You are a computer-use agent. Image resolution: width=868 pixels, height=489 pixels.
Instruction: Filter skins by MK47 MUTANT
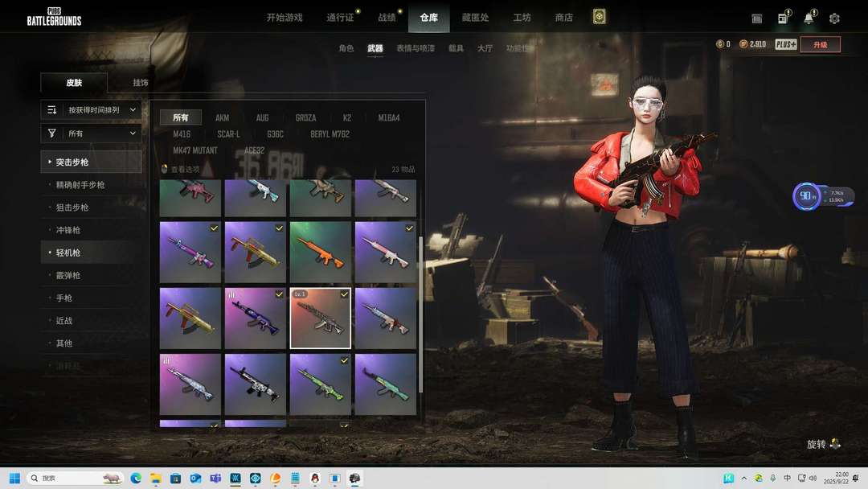(x=194, y=150)
